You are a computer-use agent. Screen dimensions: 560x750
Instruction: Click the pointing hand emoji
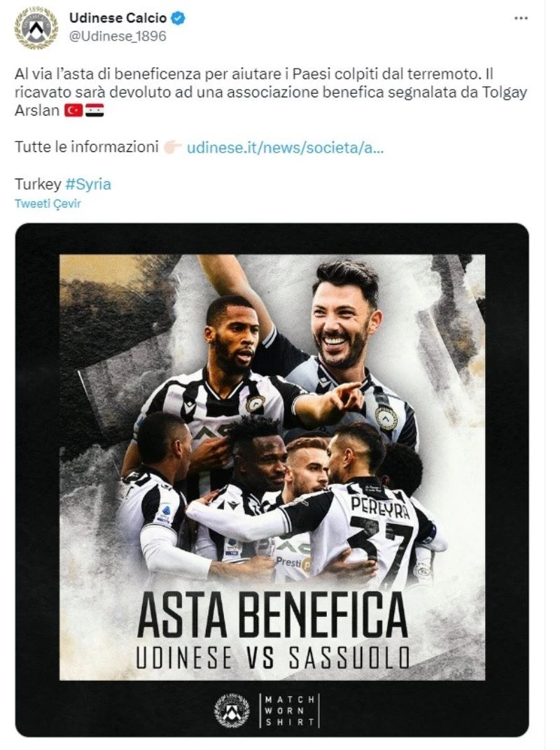click(x=171, y=147)
